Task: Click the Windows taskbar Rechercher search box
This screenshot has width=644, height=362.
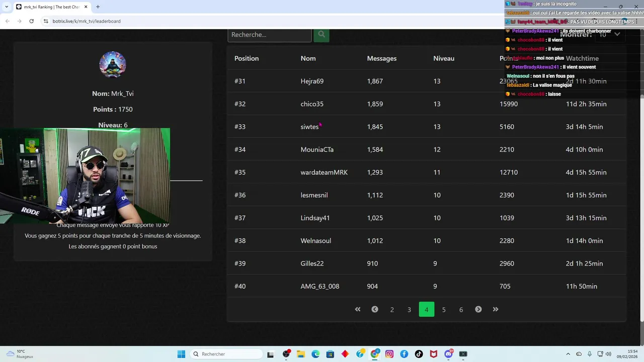Action: [225, 354]
